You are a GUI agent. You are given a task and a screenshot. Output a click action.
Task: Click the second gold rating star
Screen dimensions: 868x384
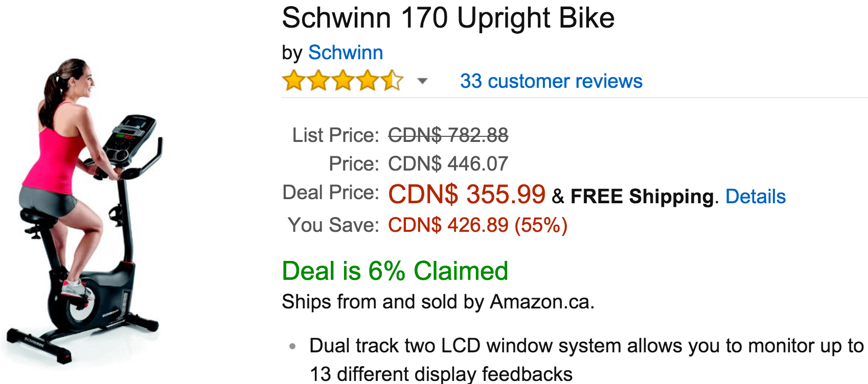point(318,81)
